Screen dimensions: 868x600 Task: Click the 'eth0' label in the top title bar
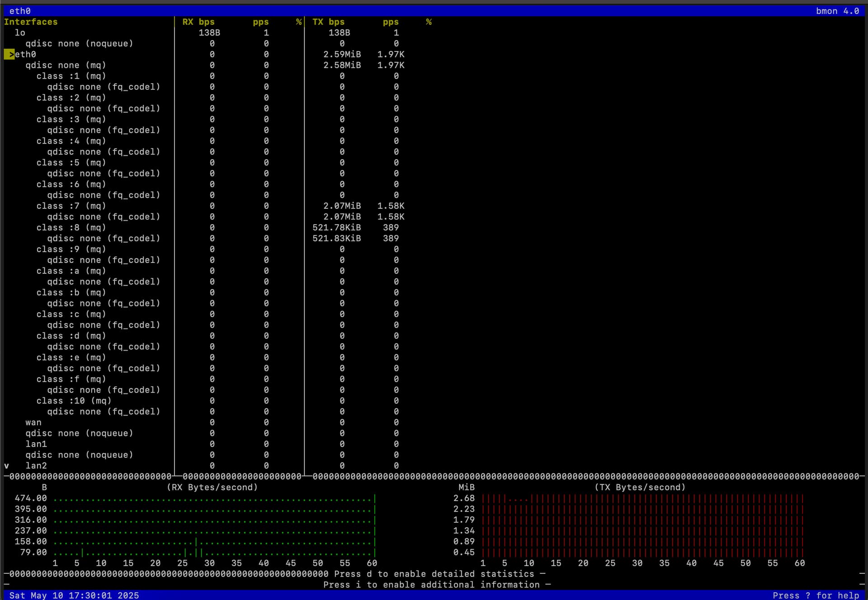click(20, 11)
